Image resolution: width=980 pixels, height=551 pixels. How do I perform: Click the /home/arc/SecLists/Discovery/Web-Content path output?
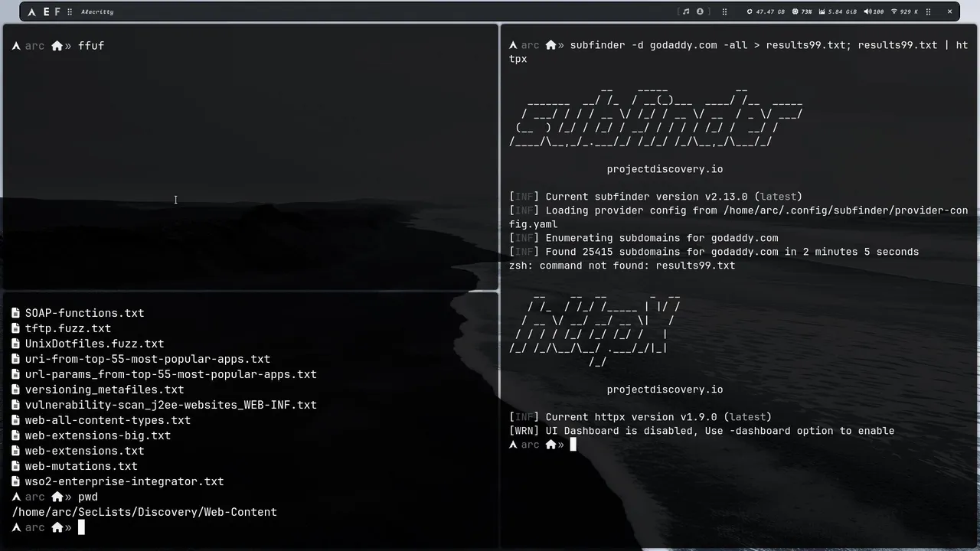tap(145, 512)
